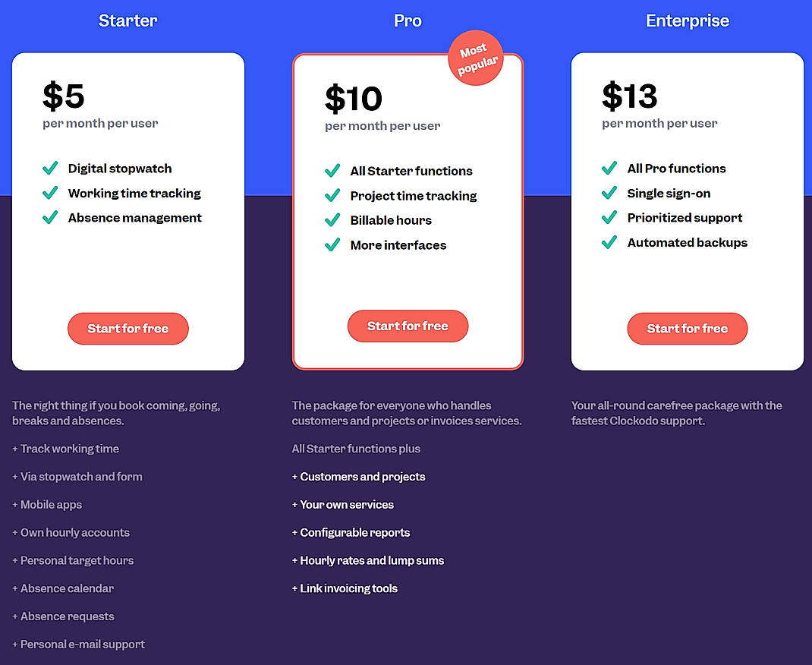The image size is (812, 665).
Task: Click the checkmark beside Digital stopwatch
Action: click(x=50, y=169)
